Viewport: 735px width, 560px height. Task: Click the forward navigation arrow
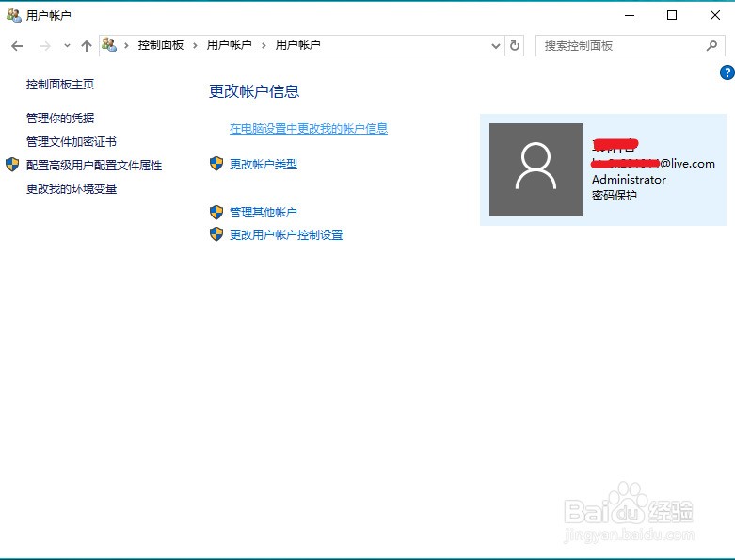click(44, 46)
